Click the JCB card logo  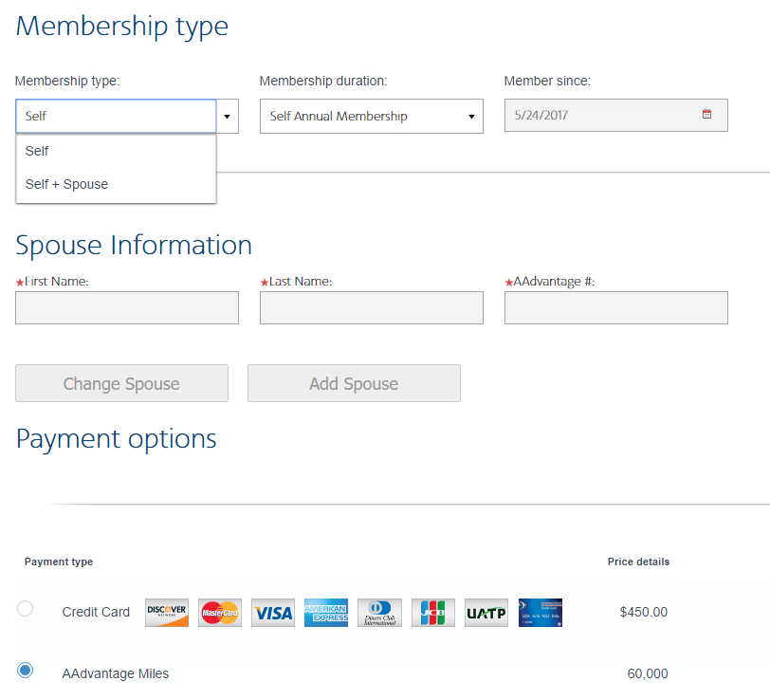coord(433,613)
